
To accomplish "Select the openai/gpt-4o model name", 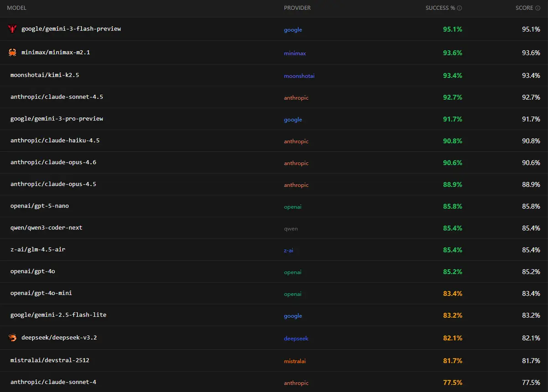I will point(33,272).
